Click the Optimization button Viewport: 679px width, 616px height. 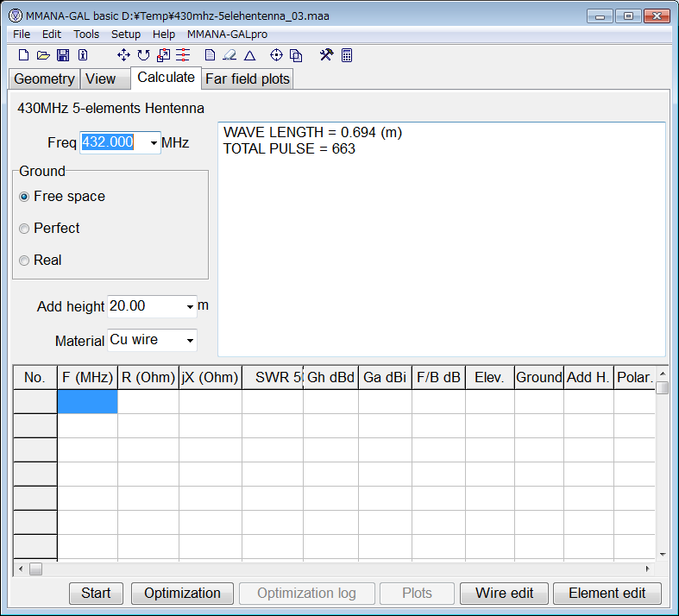(182, 593)
